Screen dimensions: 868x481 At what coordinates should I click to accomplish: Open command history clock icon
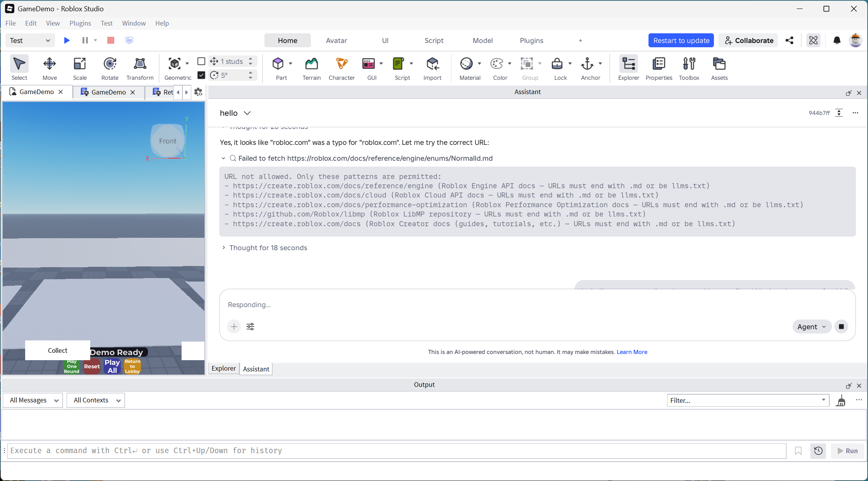click(818, 451)
